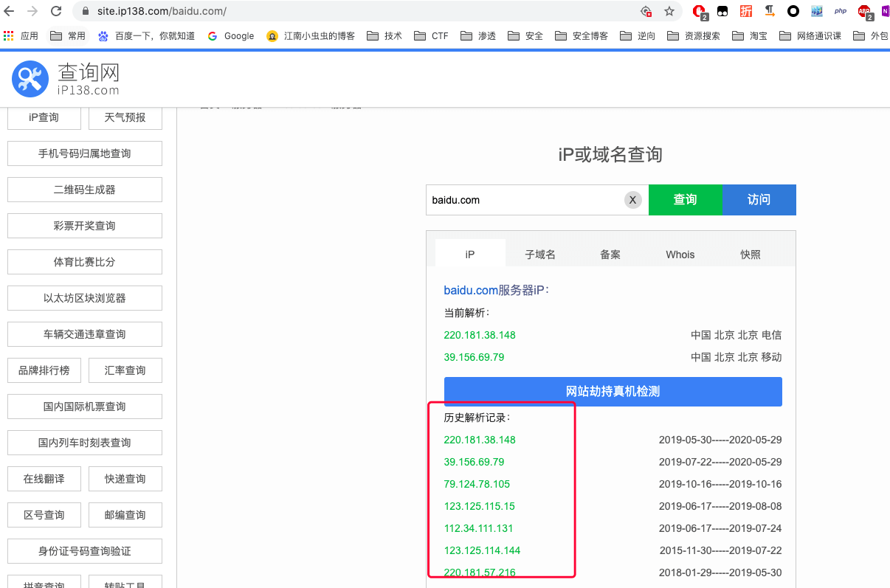Open the 逆向 bookmarks folder
890x588 pixels.
tap(638, 35)
